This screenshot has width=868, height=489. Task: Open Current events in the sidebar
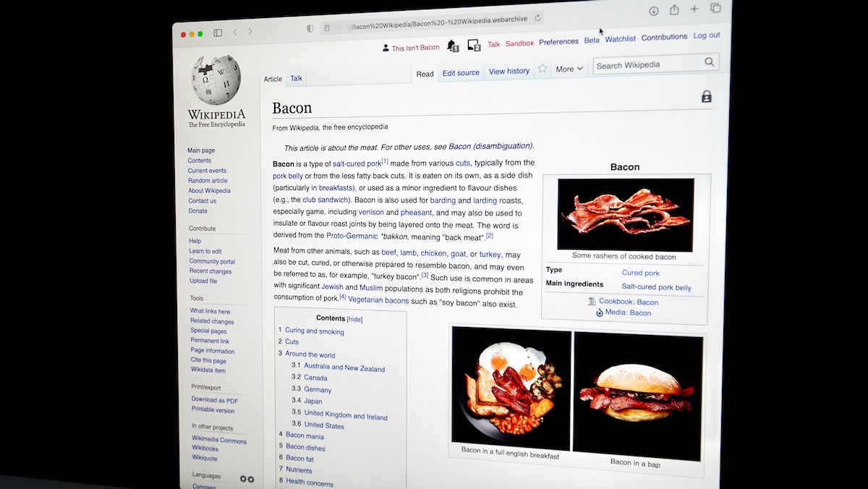[x=207, y=171]
